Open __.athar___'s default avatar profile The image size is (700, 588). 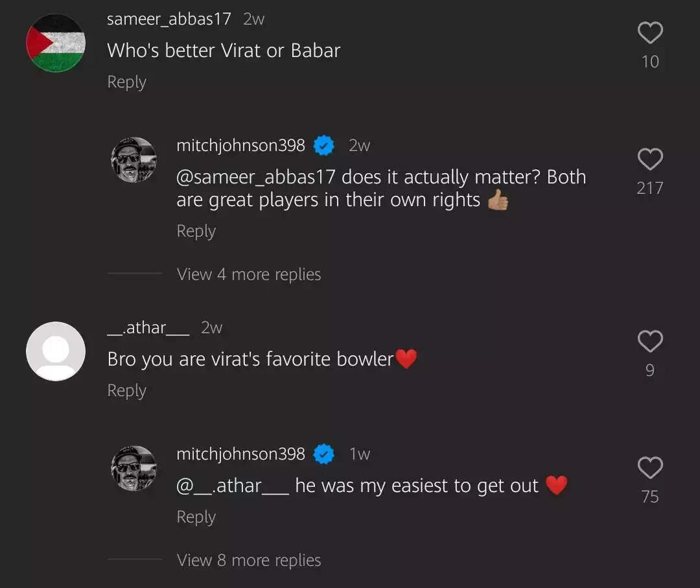pyautogui.click(x=56, y=351)
